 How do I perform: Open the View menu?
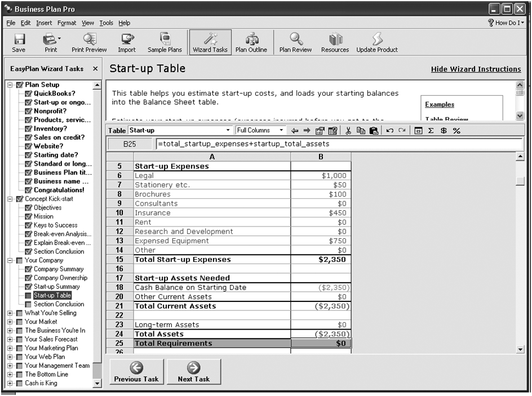[87, 23]
